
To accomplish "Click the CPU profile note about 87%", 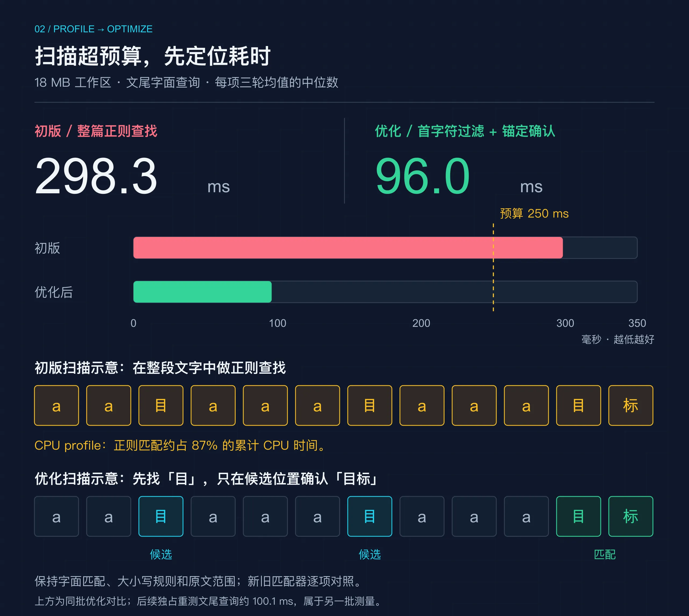I will (180, 445).
